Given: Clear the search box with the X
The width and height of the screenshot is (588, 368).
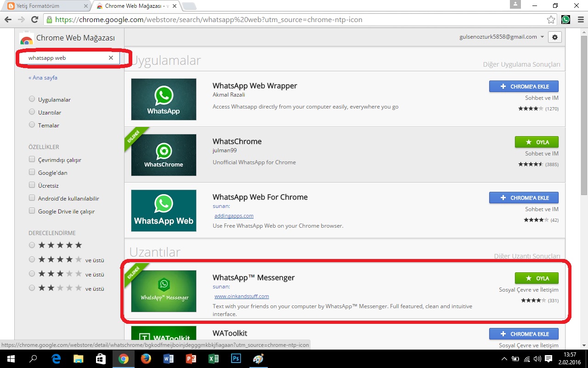Looking at the screenshot, I should [x=111, y=58].
